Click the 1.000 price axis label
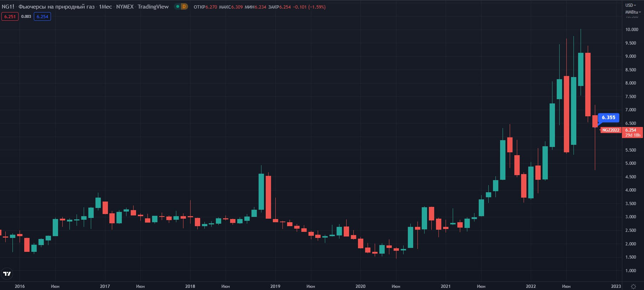The height and width of the screenshot is (290, 644). (631, 271)
